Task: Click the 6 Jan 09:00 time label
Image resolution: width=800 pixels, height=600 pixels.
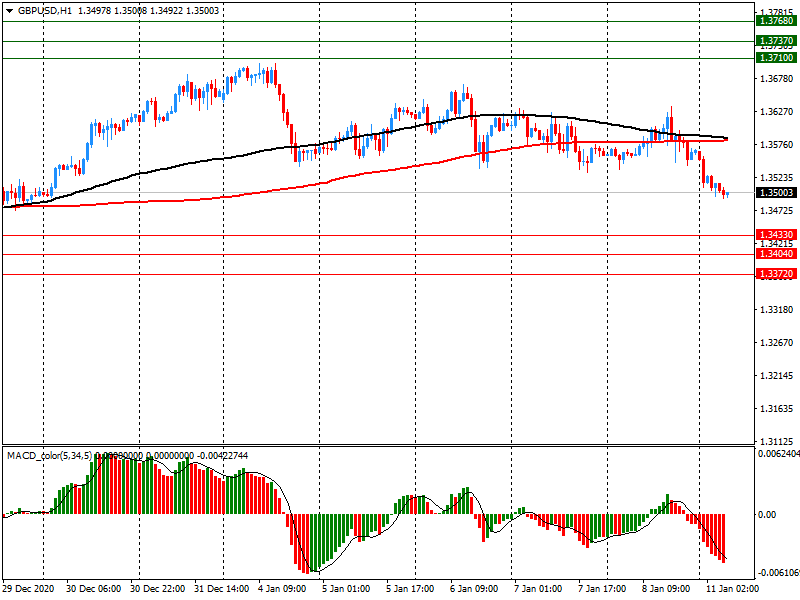Action: pos(473,589)
